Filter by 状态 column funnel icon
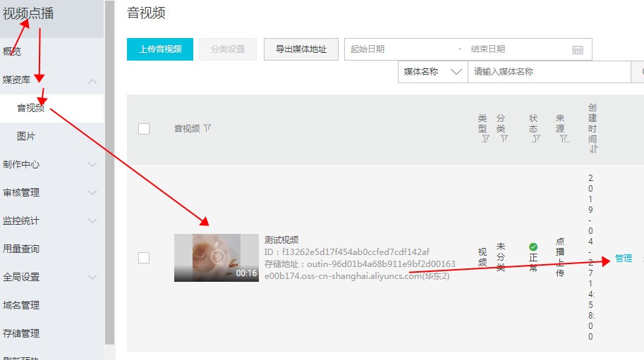This screenshot has height=360, width=644. [x=535, y=139]
